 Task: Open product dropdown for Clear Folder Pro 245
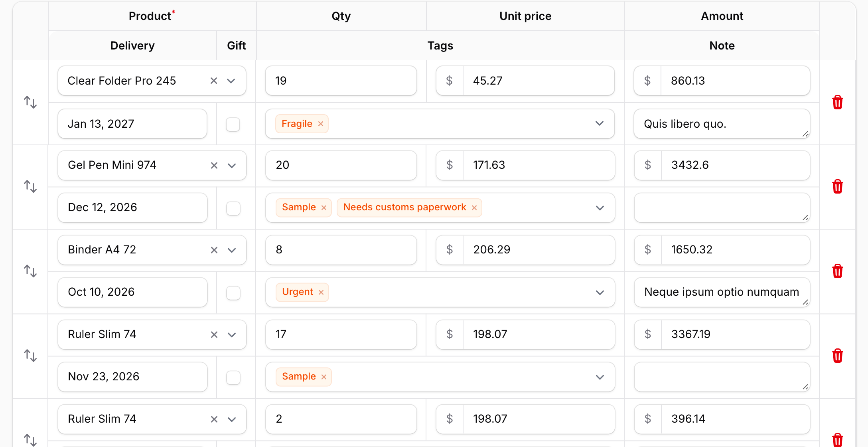click(231, 81)
